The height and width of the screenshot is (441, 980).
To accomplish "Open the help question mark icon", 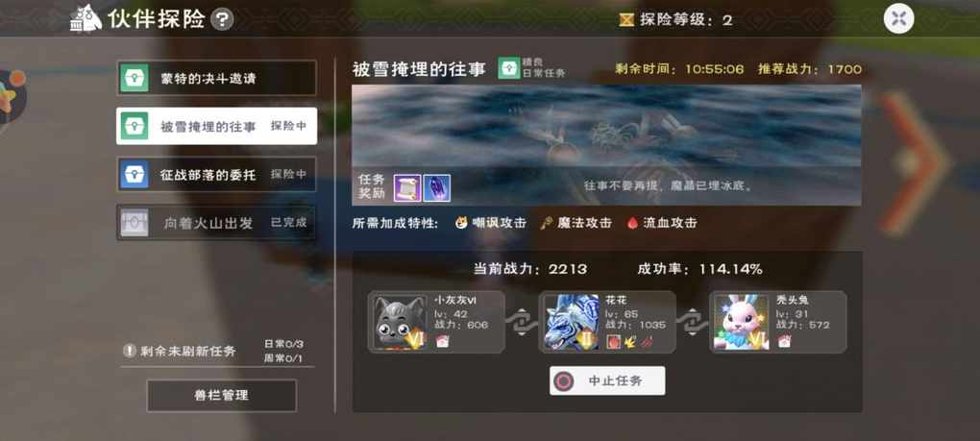I will tap(222, 19).
